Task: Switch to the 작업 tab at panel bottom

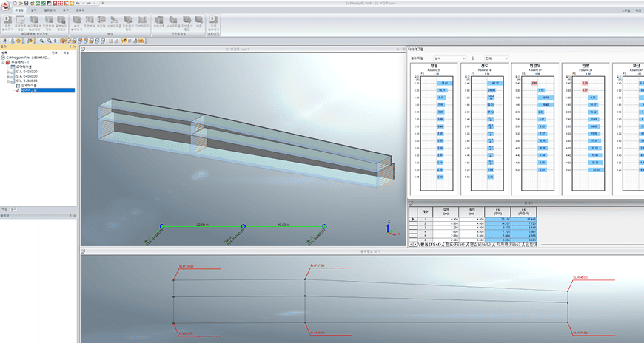Action: coord(4,209)
